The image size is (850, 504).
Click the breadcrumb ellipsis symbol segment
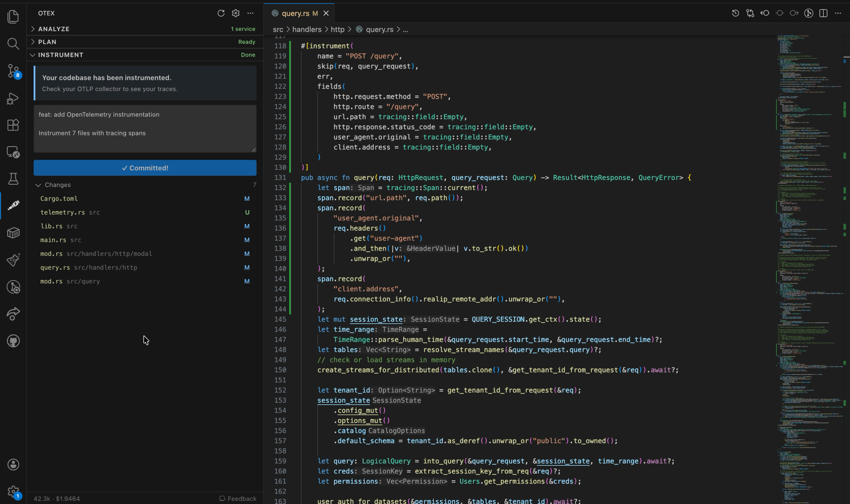click(406, 30)
